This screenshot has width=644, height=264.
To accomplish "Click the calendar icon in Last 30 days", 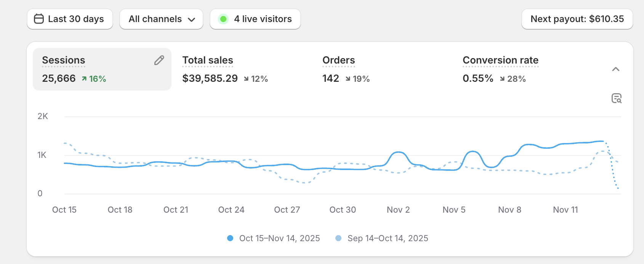I will tap(39, 19).
